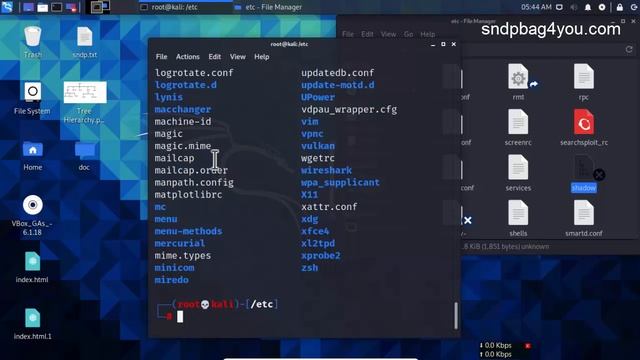640x360 pixels.
Task: Click logrotate.conf in terminal output
Action: [194, 73]
